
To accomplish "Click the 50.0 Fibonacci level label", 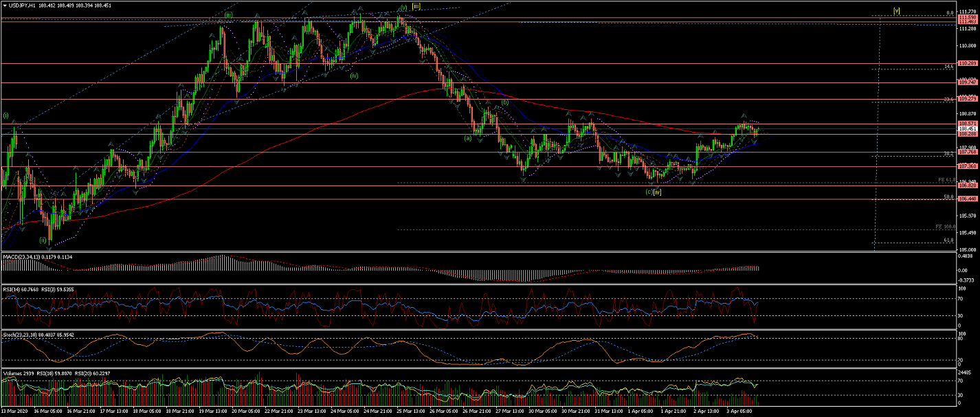I will pyautogui.click(x=949, y=197).
